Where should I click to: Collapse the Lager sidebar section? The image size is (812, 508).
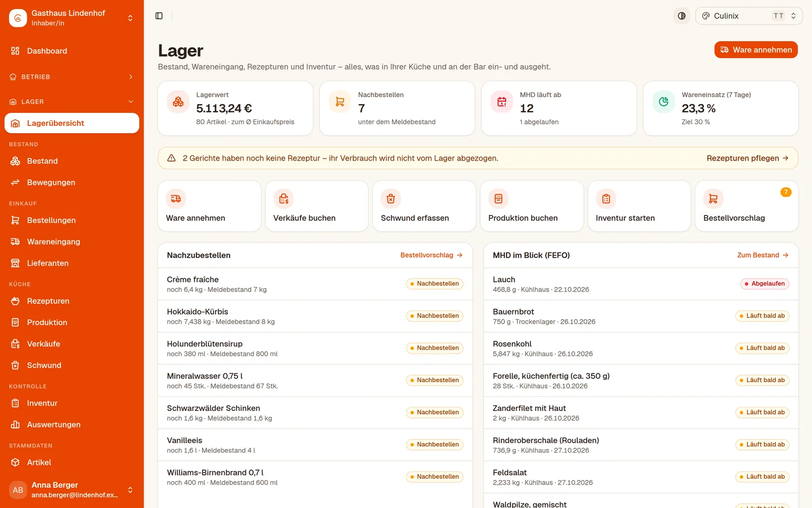pyautogui.click(x=72, y=102)
